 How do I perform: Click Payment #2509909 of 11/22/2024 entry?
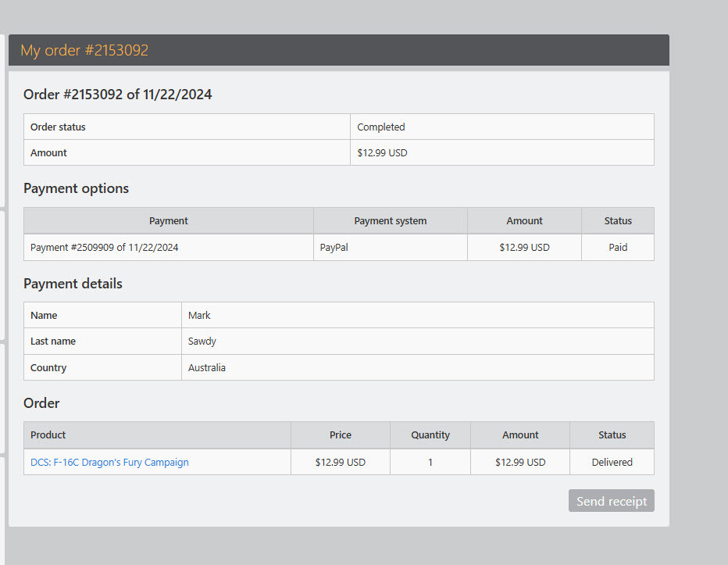104,247
